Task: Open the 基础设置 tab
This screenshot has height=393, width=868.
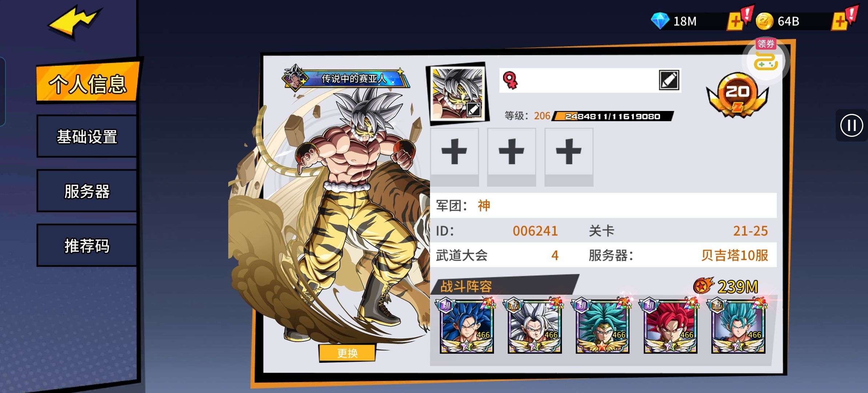Action: click(87, 137)
